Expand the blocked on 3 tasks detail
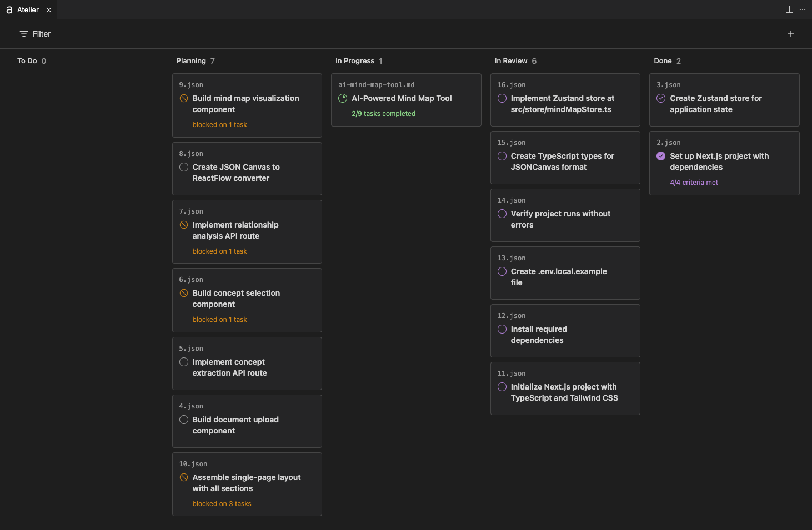The image size is (812, 530). coord(222,504)
